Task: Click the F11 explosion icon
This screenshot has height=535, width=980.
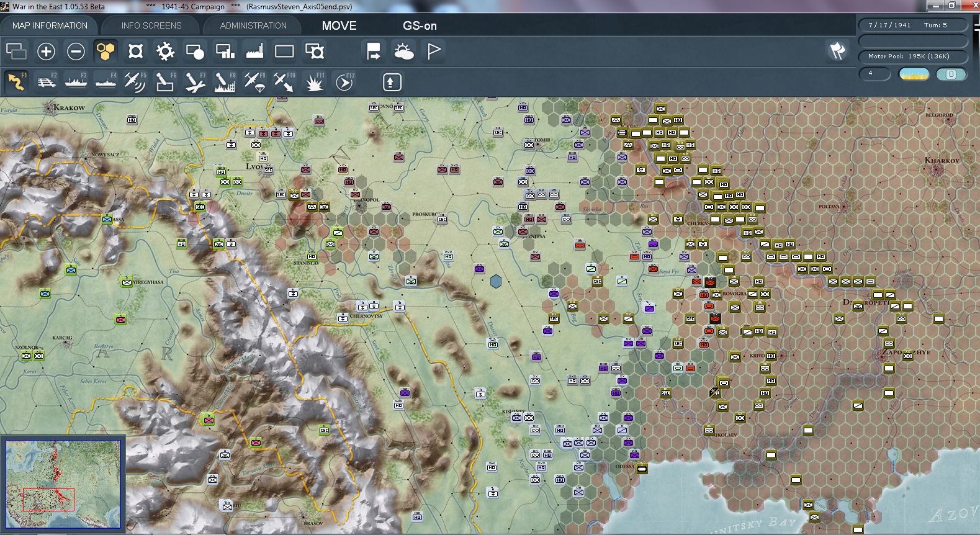Action: pos(314,82)
